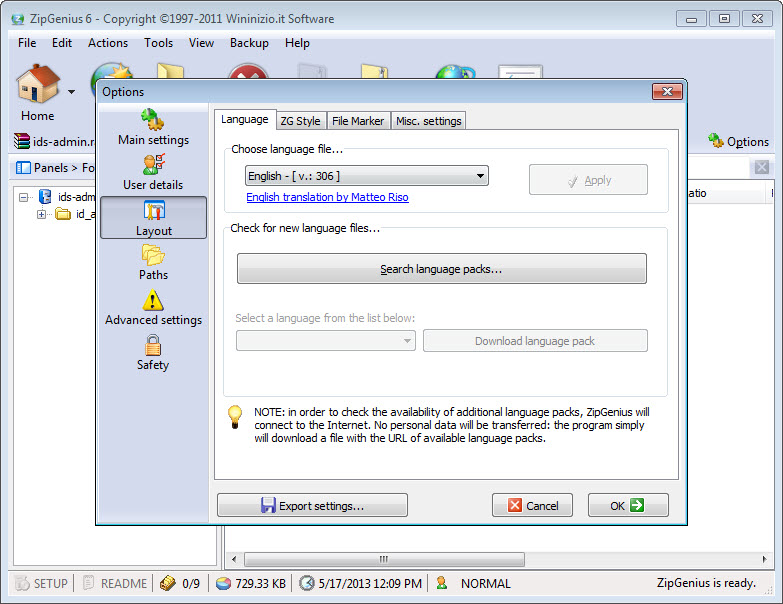
Task: Click the README status bar item
Action: (x=115, y=583)
